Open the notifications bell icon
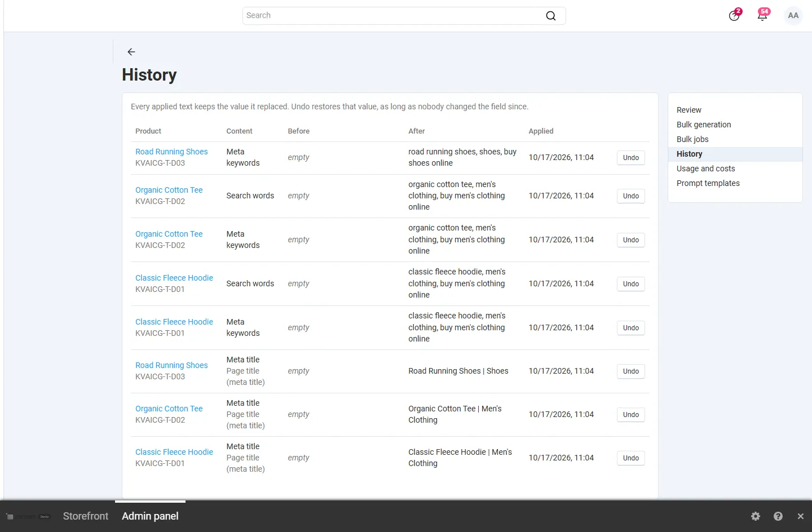 tap(762, 15)
